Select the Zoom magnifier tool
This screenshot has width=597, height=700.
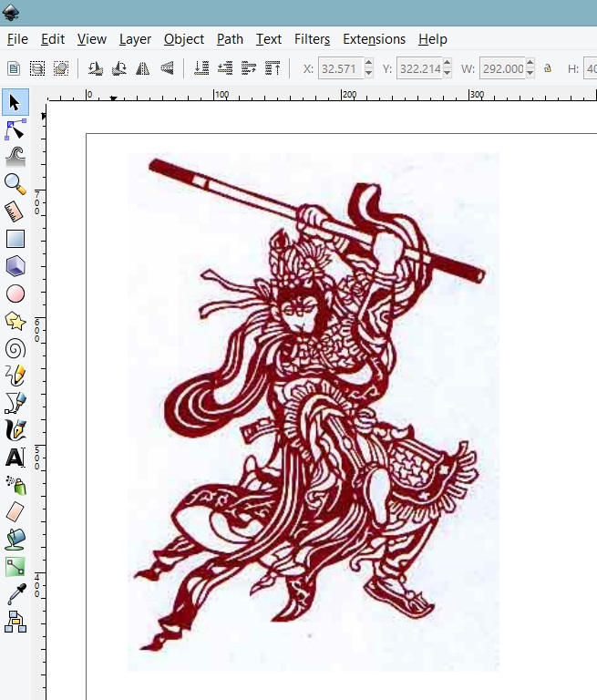(x=15, y=184)
